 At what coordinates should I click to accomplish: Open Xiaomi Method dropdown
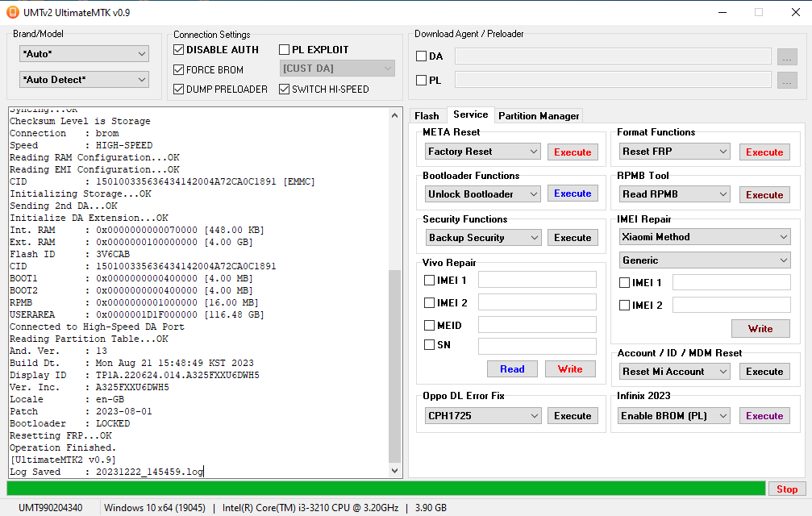(x=705, y=237)
